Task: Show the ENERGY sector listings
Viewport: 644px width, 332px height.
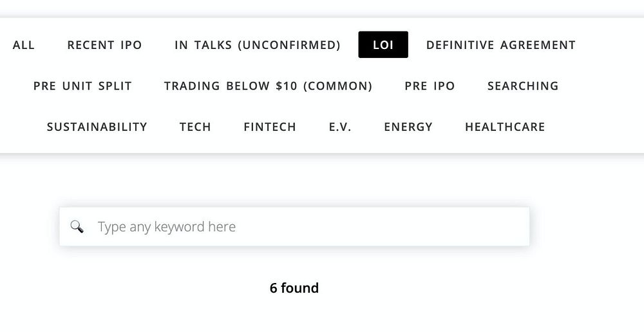Action: (x=408, y=127)
